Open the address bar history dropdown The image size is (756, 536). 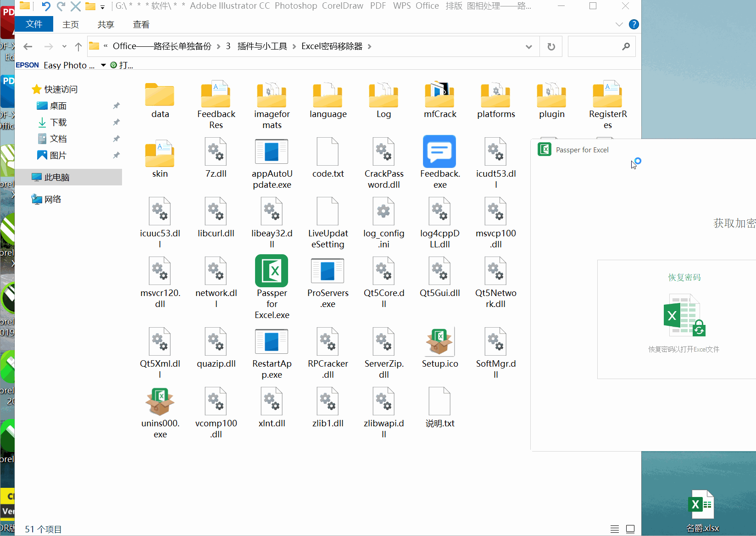click(529, 46)
